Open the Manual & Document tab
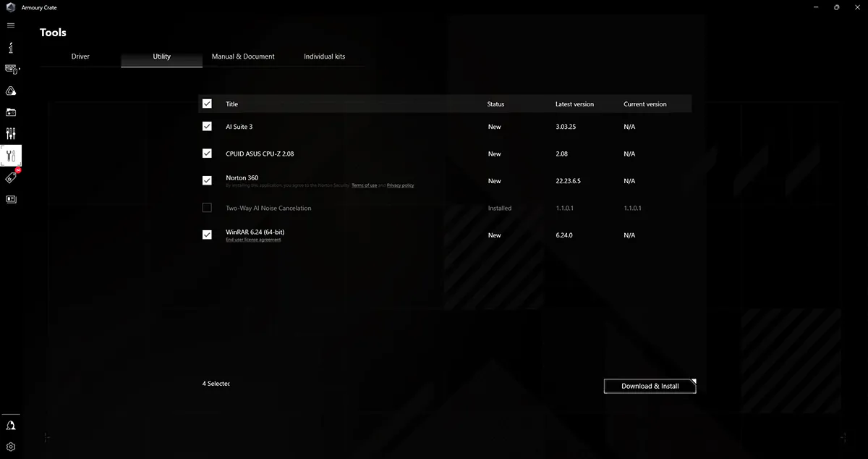868x459 pixels. 243,56
